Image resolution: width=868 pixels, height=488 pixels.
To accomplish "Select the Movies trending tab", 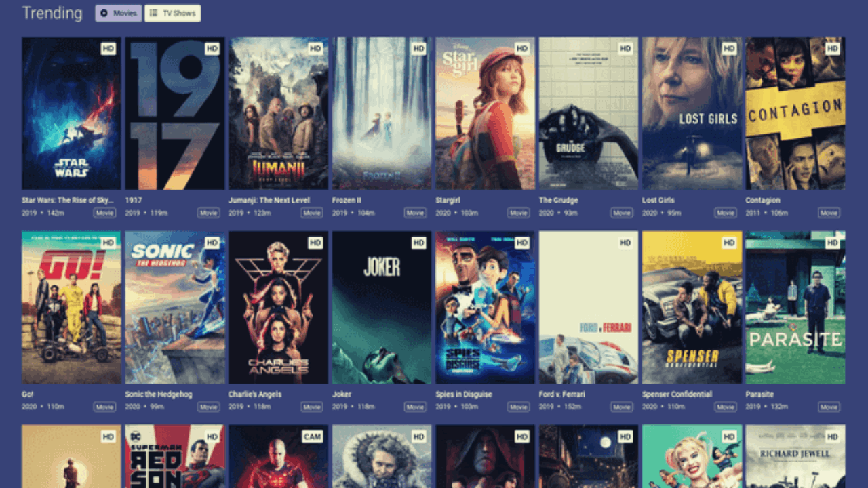I will pos(118,13).
